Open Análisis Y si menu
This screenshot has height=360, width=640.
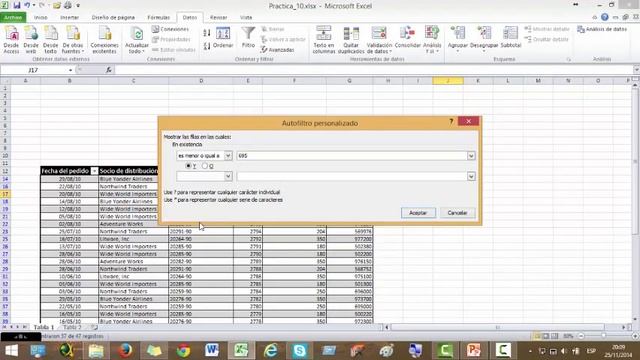coord(432,40)
